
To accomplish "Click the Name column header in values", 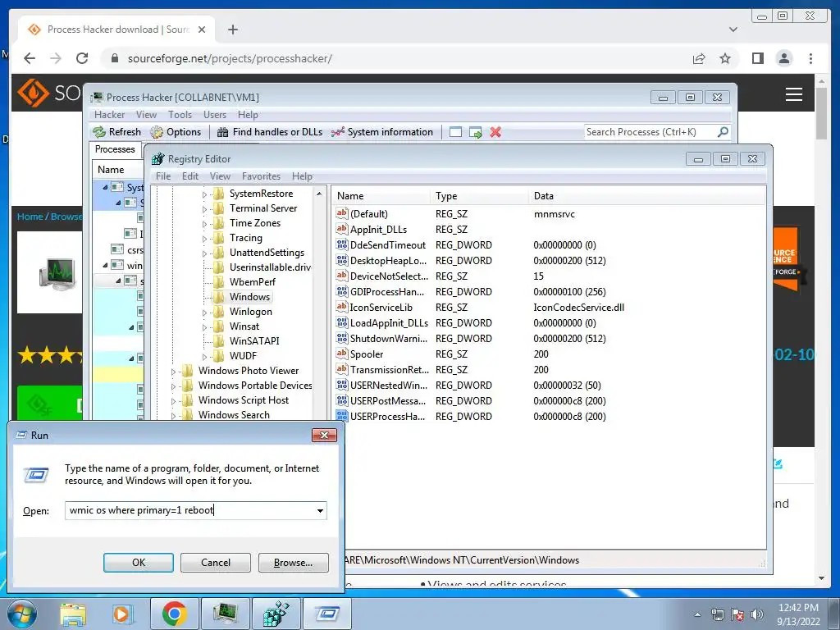I will point(381,196).
